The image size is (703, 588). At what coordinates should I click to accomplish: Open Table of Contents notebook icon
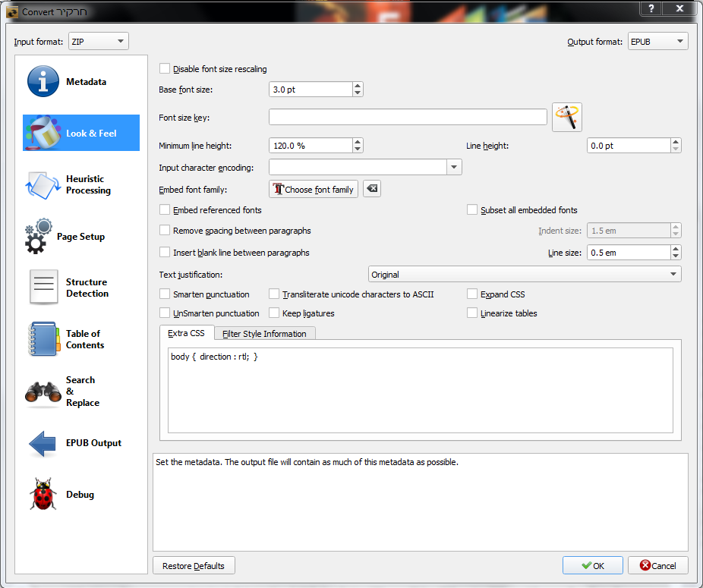click(43, 339)
